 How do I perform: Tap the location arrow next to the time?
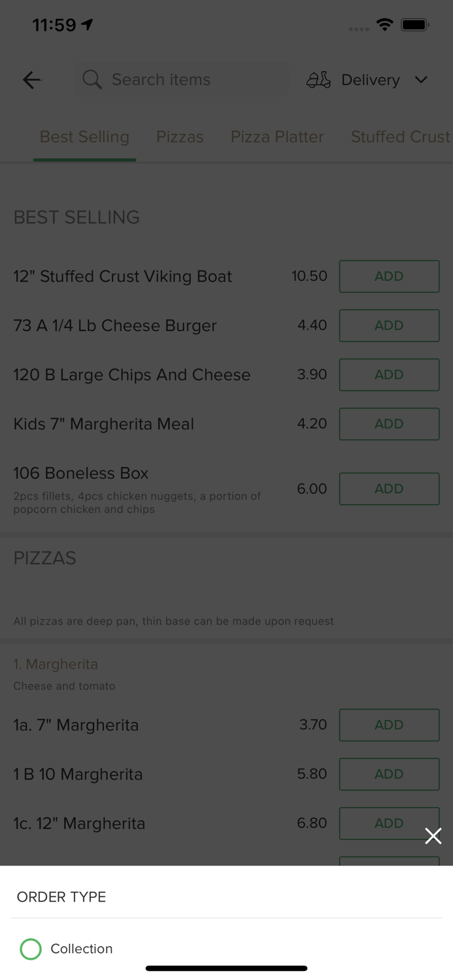click(87, 23)
